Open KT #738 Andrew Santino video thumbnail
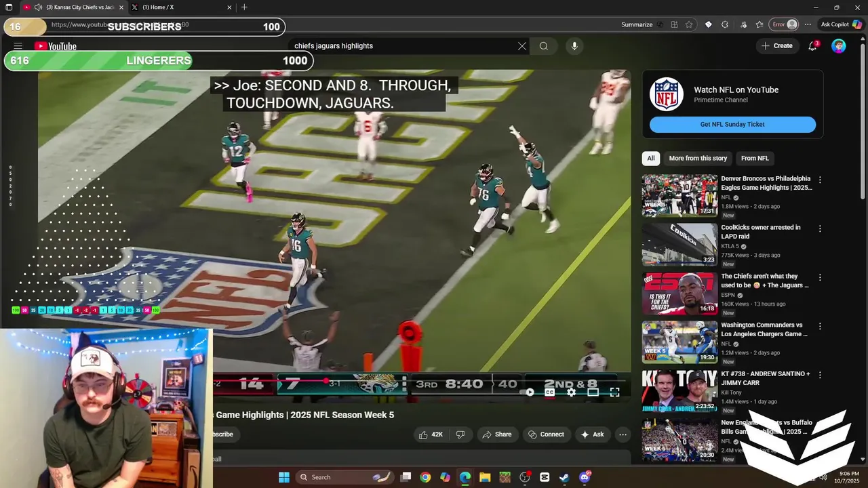Screen dimensions: 868x488 click(679, 390)
